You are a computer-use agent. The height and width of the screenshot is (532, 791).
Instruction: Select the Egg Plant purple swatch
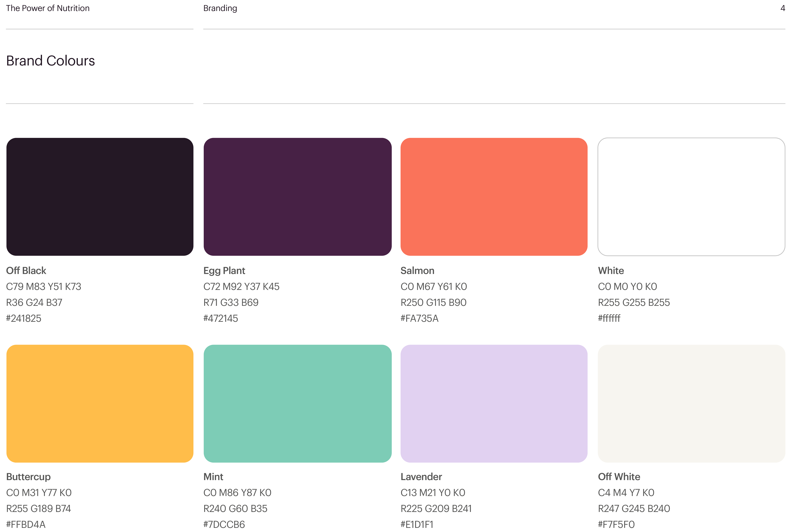click(x=297, y=197)
